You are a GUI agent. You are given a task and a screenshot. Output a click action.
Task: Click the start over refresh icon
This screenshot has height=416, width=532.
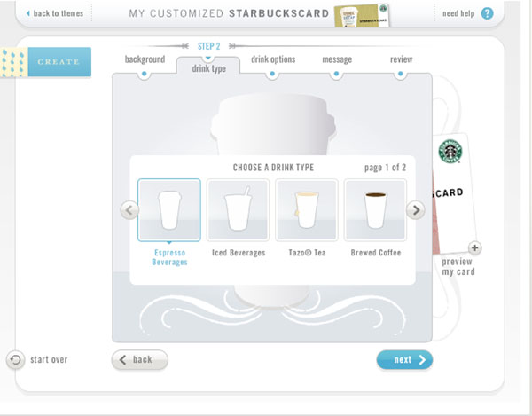(16, 359)
